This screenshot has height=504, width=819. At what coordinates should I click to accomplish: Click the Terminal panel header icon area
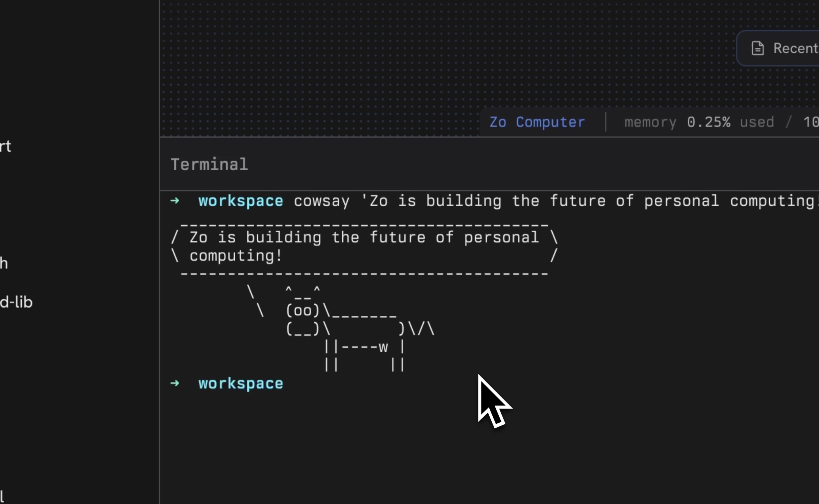[x=209, y=164]
